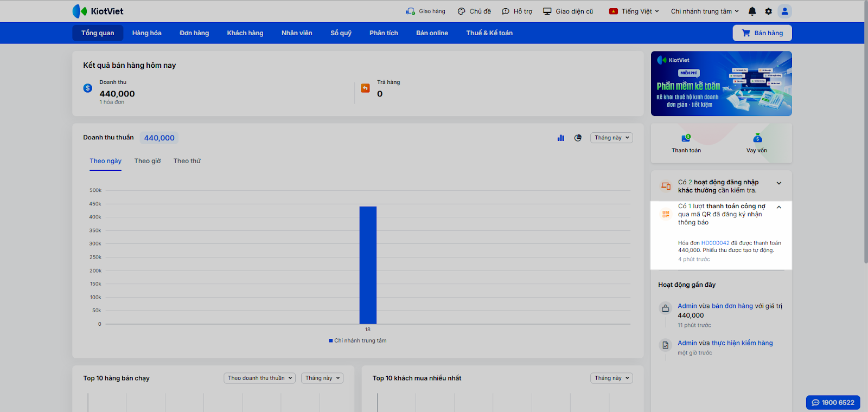Open the Giao hàng delivery icon
Image resolution: width=868 pixels, height=412 pixels.
pyautogui.click(x=410, y=11)
